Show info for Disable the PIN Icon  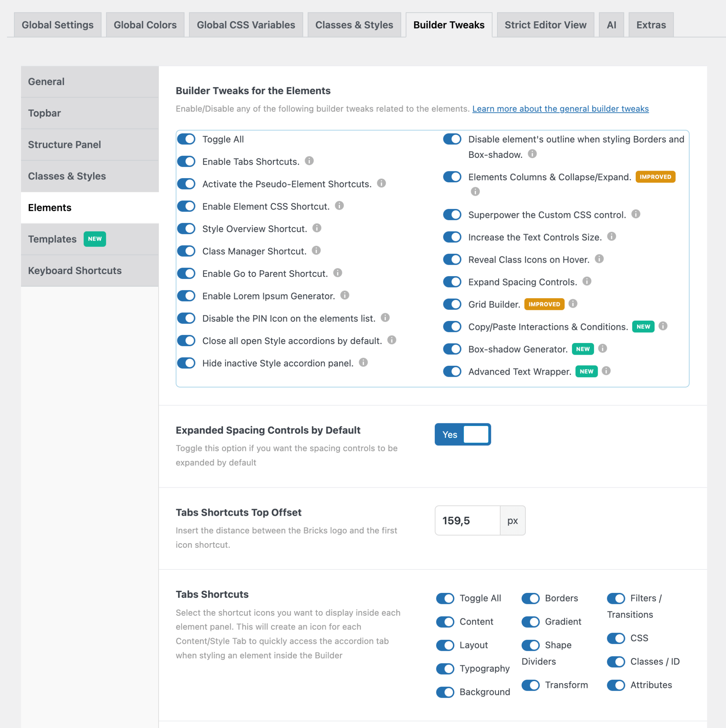coord(385,318)
